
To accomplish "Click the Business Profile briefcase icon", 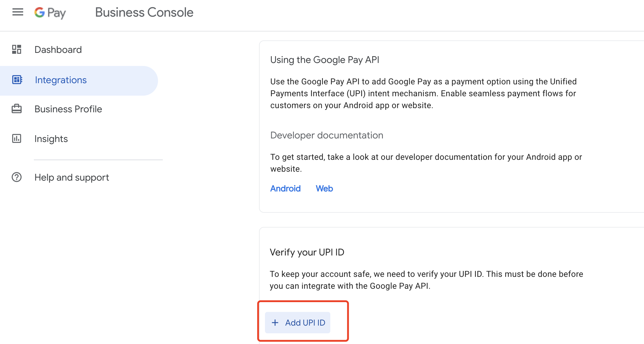I will click(17, 109).
